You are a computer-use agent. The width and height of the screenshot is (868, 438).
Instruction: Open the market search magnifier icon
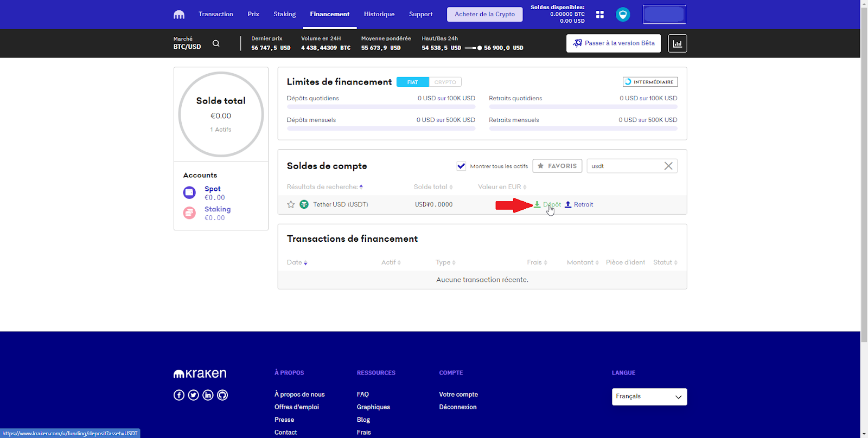pyautogui.click(x=216, y=43)
